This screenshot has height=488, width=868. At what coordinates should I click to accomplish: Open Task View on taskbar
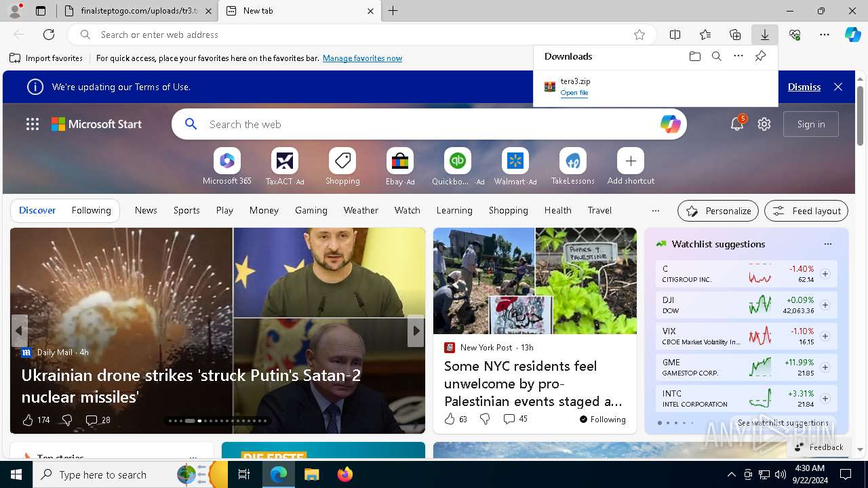pos(244,474)
